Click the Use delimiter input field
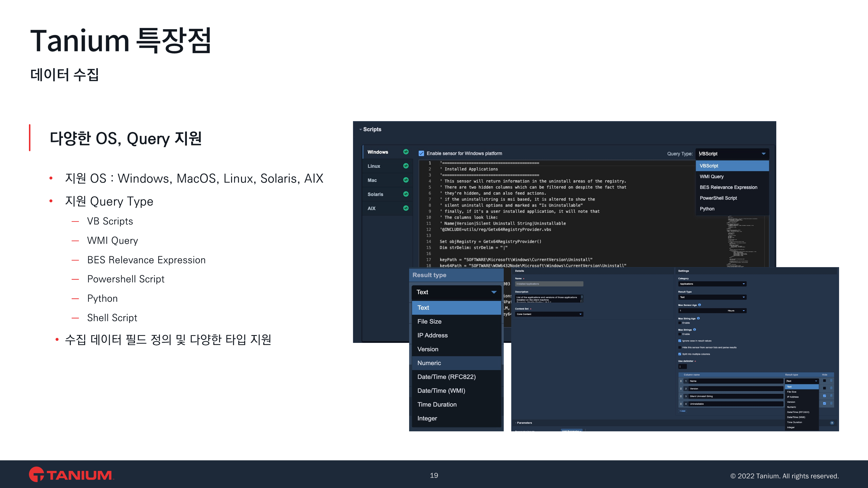 (x=682, y=367)
